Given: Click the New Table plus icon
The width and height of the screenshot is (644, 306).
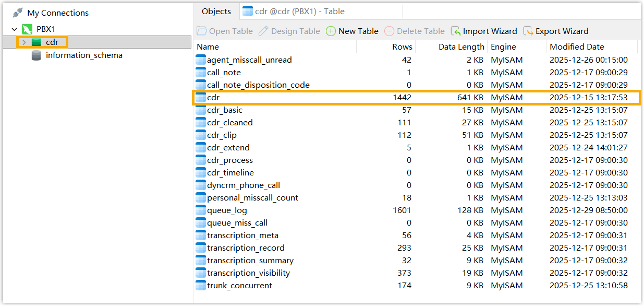Looking at the screenshot, I should coord(331,31).
